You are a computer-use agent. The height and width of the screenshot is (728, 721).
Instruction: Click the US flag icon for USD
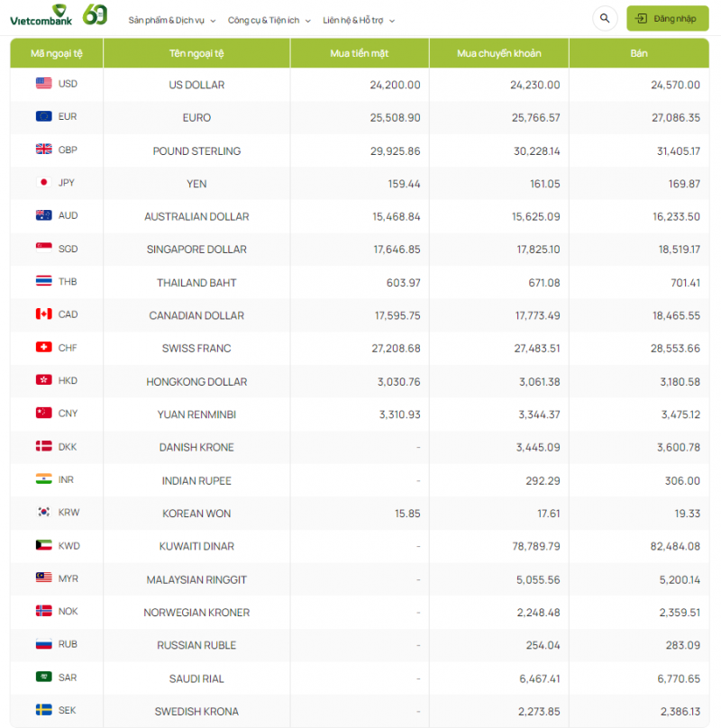[x=44, y=84]
